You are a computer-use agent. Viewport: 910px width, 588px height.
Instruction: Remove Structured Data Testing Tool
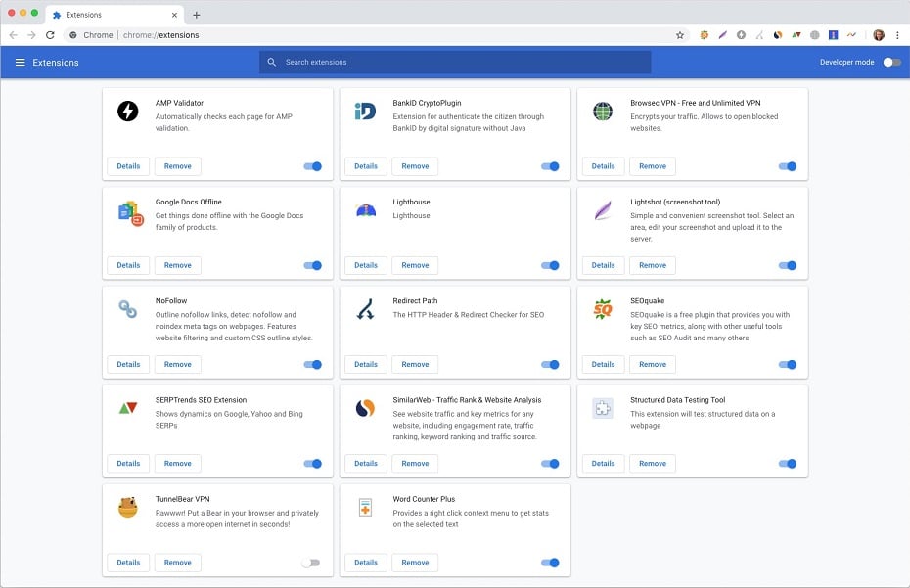[653, 464]
